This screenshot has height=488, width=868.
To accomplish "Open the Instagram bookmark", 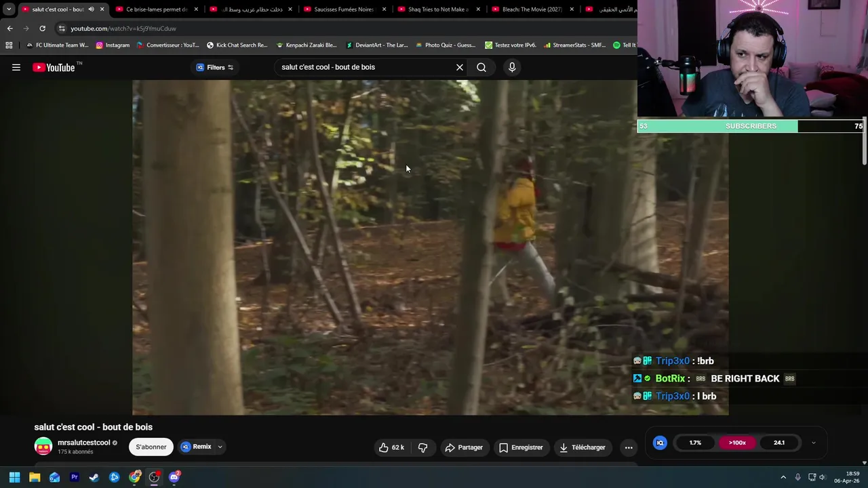I will (113, 45).
